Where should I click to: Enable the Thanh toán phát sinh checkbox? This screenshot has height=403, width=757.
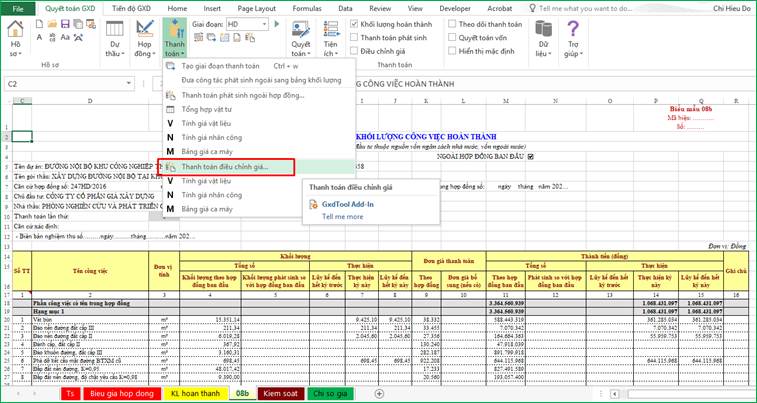click(x=355, y=36)
